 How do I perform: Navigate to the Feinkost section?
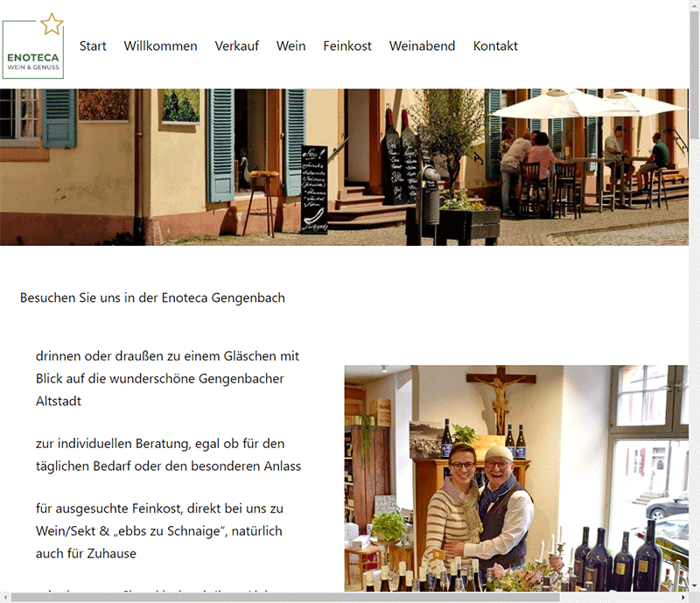click(347, 46)
